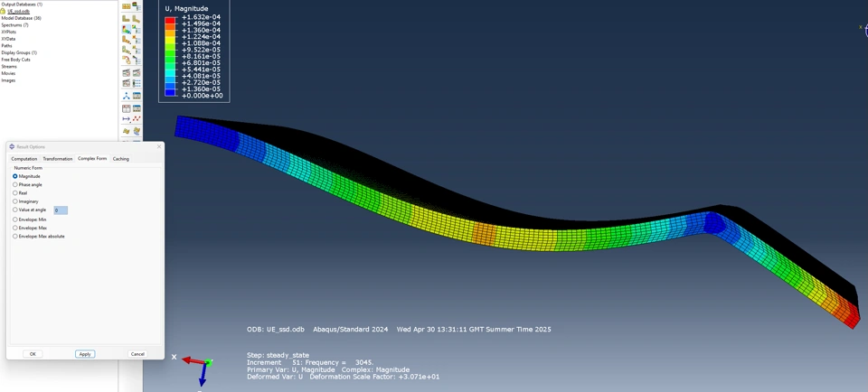Click the Value at angle input field
This screenshot has height=392, width=868.
[x=61, y=210]
